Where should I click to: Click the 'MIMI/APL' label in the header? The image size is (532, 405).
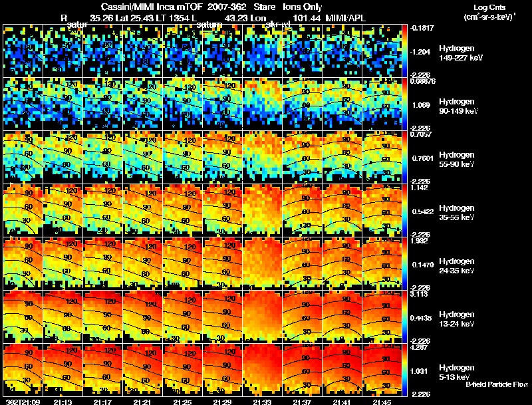345,18
